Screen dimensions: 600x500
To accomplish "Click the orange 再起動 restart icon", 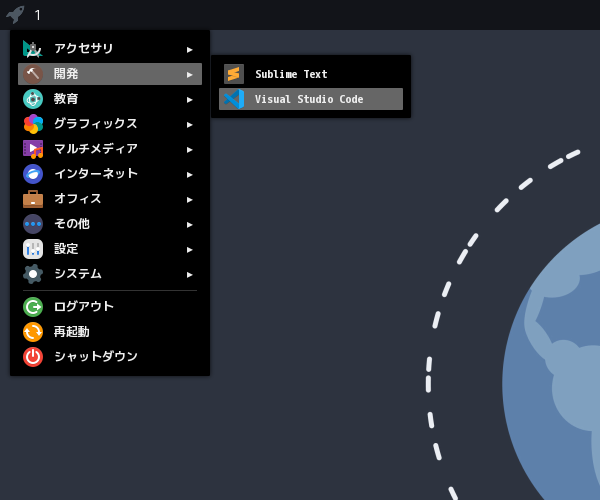I will coord(33,332).
